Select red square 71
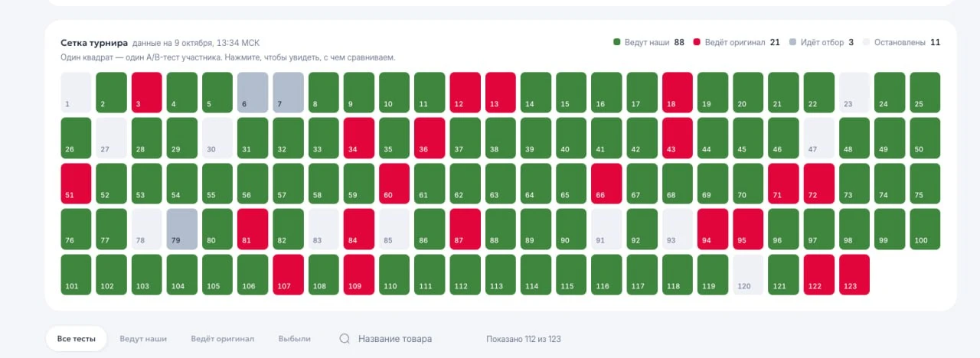 pyautogui.click(x=783, y=184)
